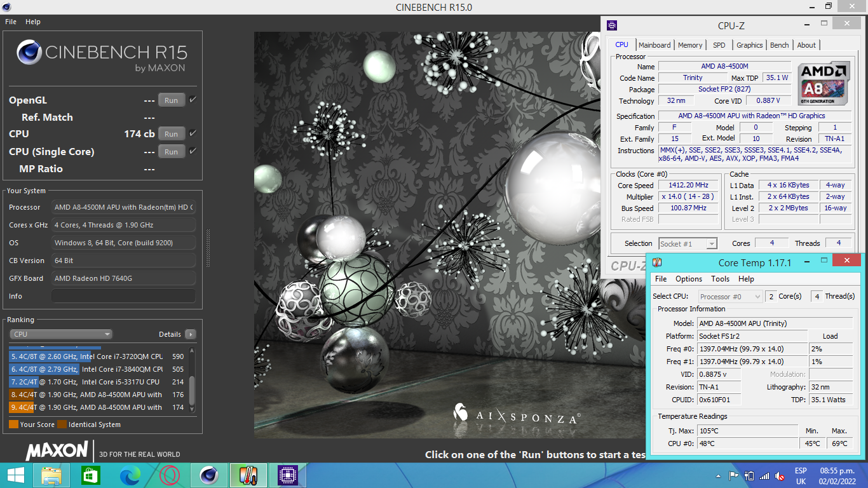Click the CPU-Z Core Speed 1412.20 MHz value
The width and height of the screenshot is (868, 488).
coord(688,186)
